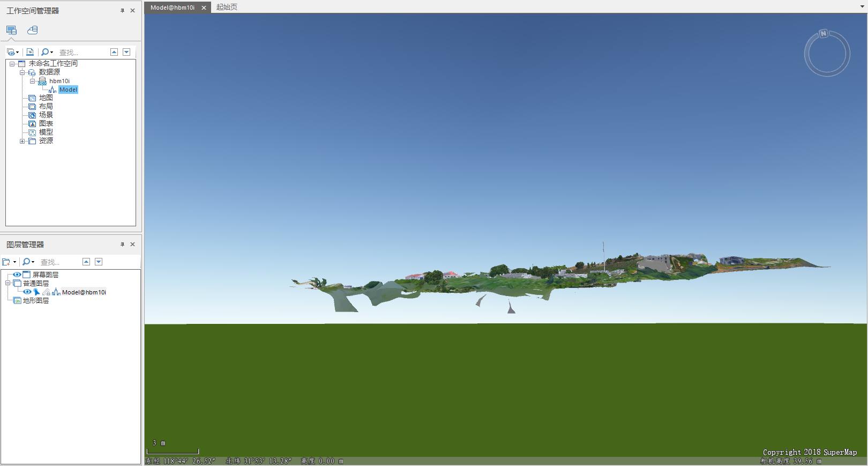This screenshot has height=466, width=868.
Task: Click the N marker on the navigation compass
Action: tap(824, 34)
